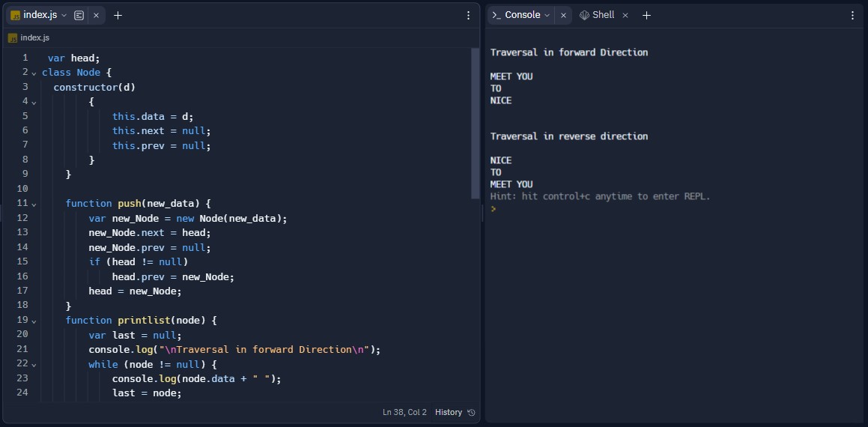Collapse the printlist function fold at line 19
Image resolution: width=868 pixels, height=427 pixels.
34,321
